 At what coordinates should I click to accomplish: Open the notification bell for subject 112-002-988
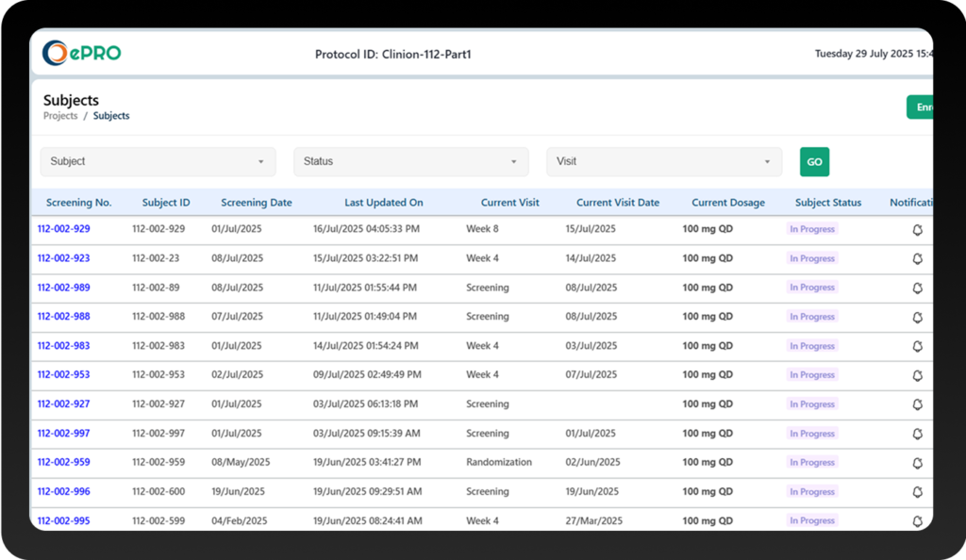point(918,317)
